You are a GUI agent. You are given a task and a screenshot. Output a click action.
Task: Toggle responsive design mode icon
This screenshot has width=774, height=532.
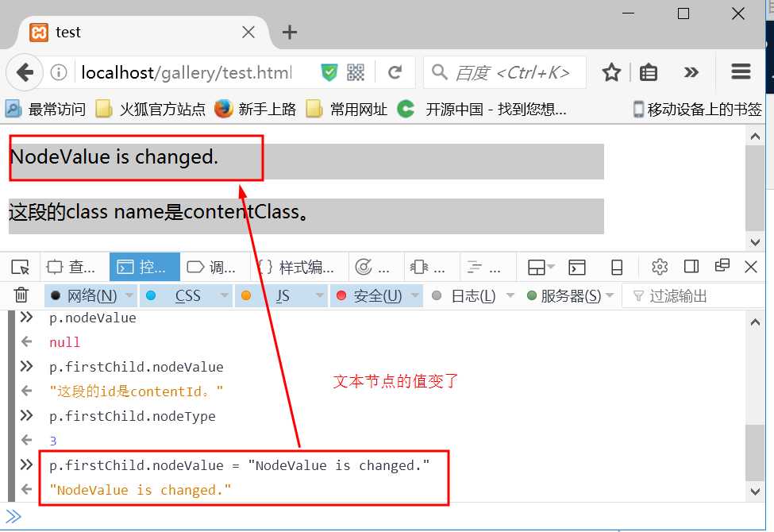tap(617, 268)
